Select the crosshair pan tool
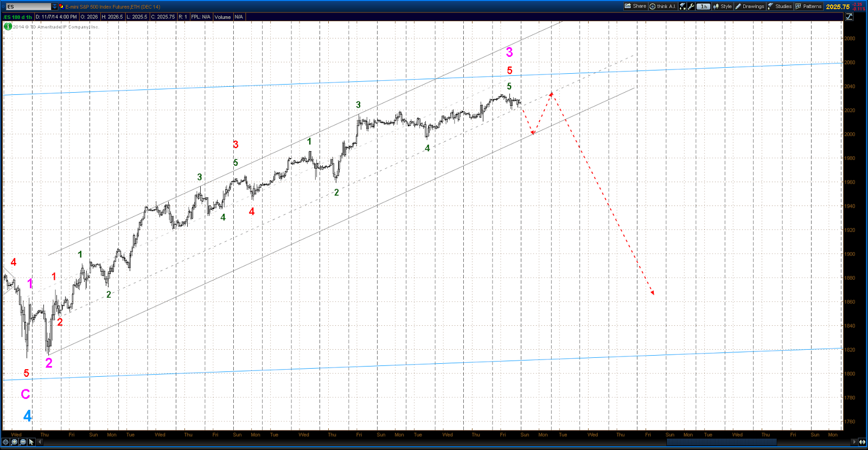 tap(5, 442)
